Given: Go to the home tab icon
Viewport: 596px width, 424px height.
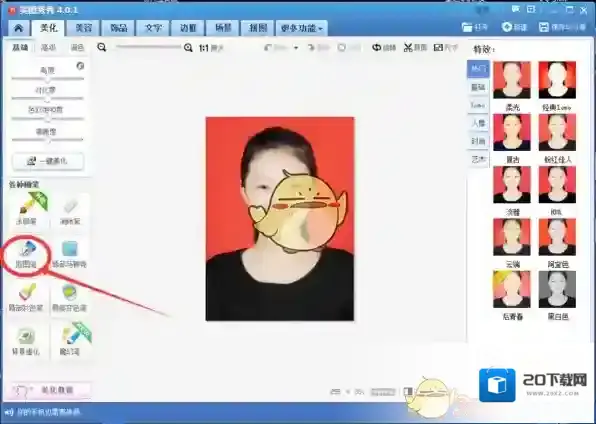Looking at the screenshot, I should point(18,28).
